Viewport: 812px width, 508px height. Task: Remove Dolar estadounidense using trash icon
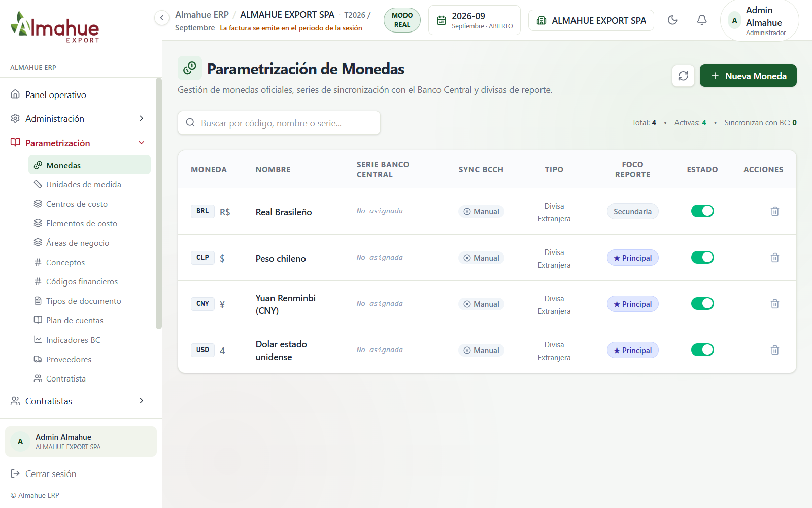click(775, 350)
